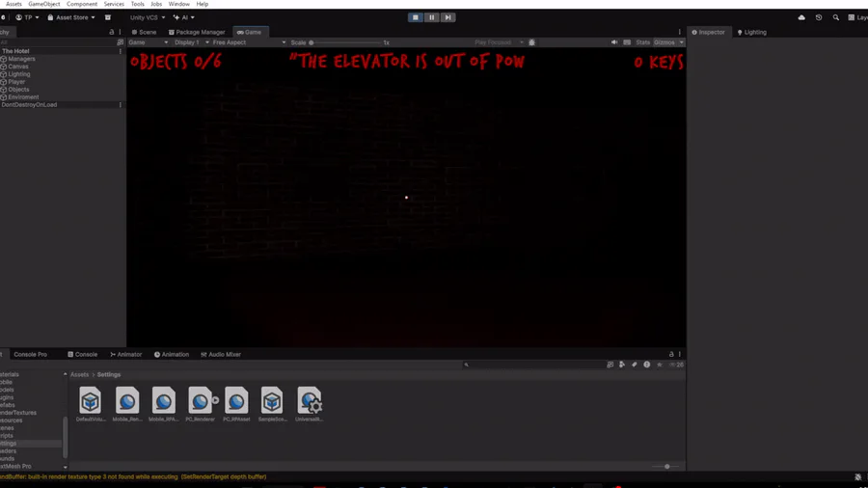This screenshot has width=868, height=488.
Task: Select the Game tab
Action: [x=250, y=32]
